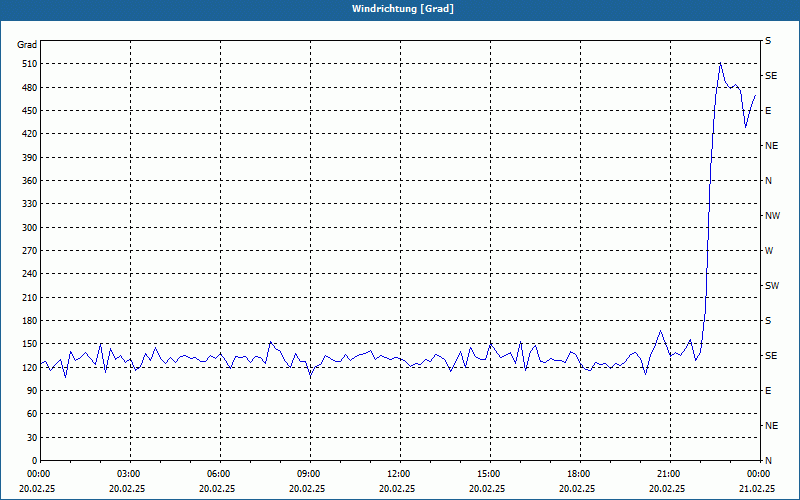Image resolution: width=800 pixels, height=500 pixels.
Task: Click the N compass label beside the 360 gridline
Action: pos(769,181)
